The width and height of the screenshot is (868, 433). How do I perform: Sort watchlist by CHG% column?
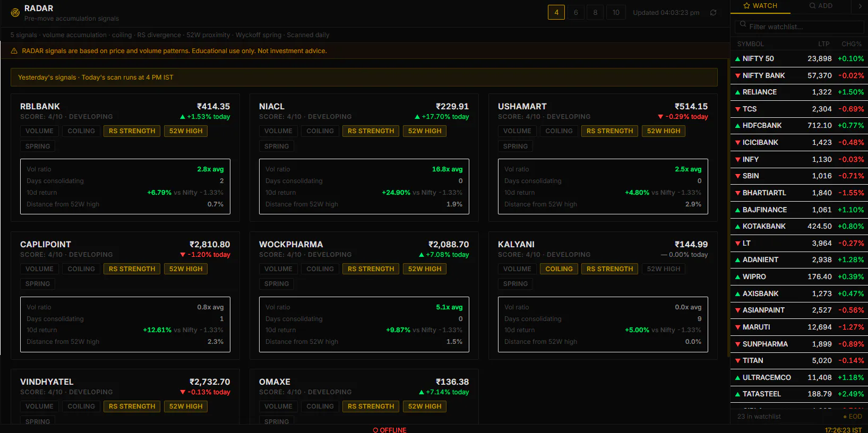click(852, 44)
